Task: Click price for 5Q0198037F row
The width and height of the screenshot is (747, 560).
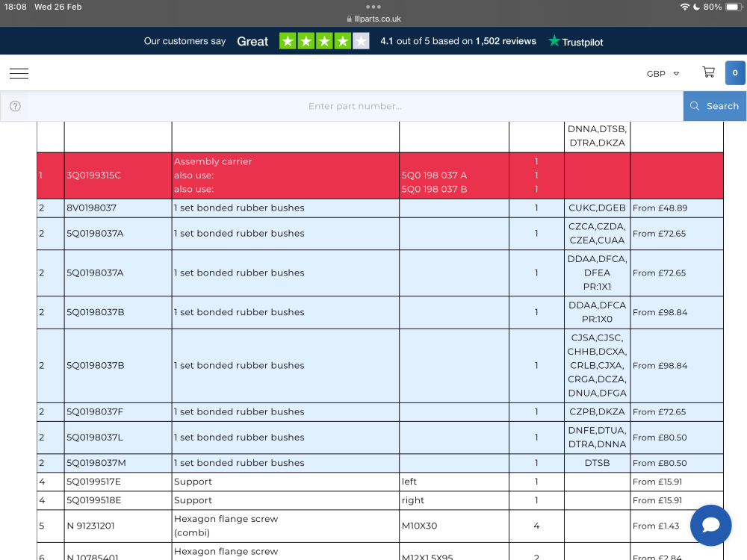Action: pyautogui.click(x=660, y=412)
